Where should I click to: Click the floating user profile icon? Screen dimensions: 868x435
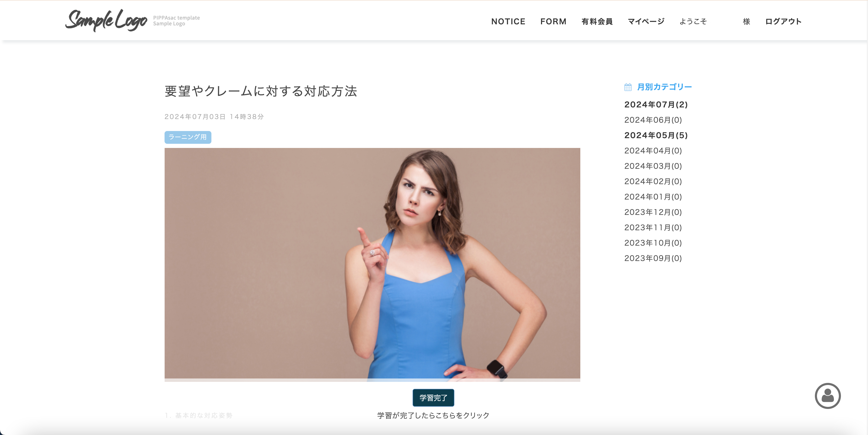tap(828, 396)
